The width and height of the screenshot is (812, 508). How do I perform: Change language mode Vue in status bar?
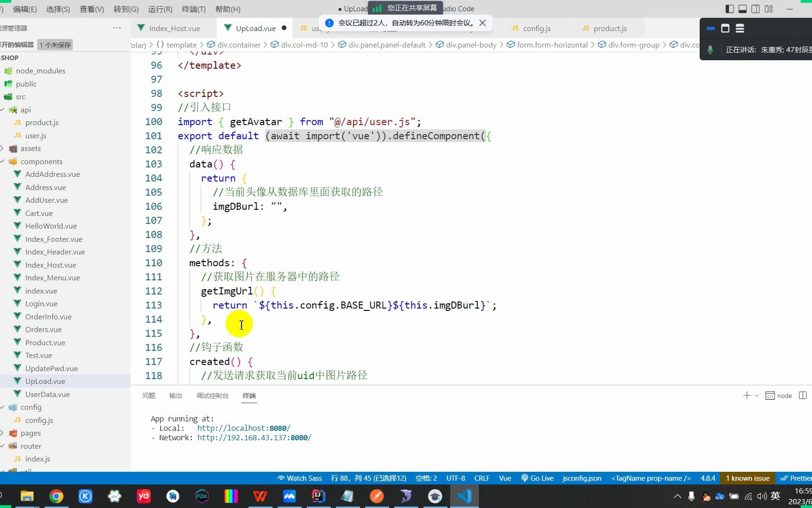[505, 478]
